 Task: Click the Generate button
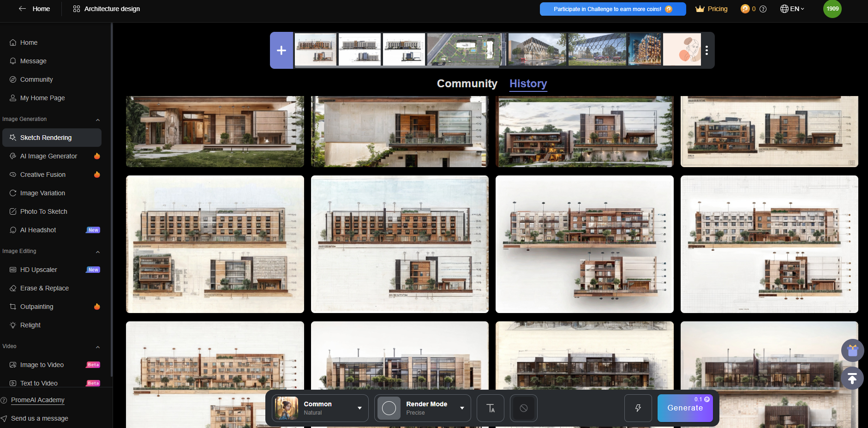click(x=685, y=408)
